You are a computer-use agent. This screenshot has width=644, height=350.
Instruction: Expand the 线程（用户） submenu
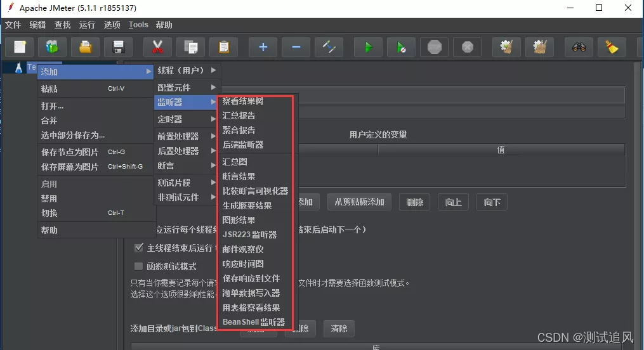[187, 70]
